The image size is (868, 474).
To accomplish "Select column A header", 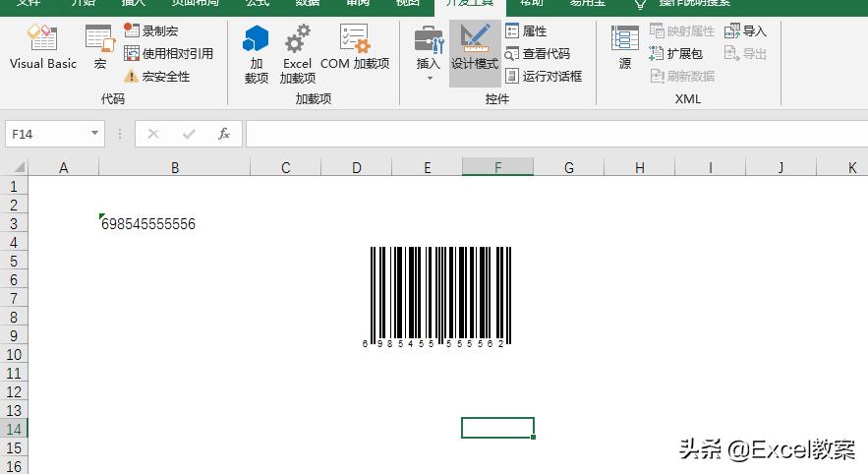I will point(64,167).
